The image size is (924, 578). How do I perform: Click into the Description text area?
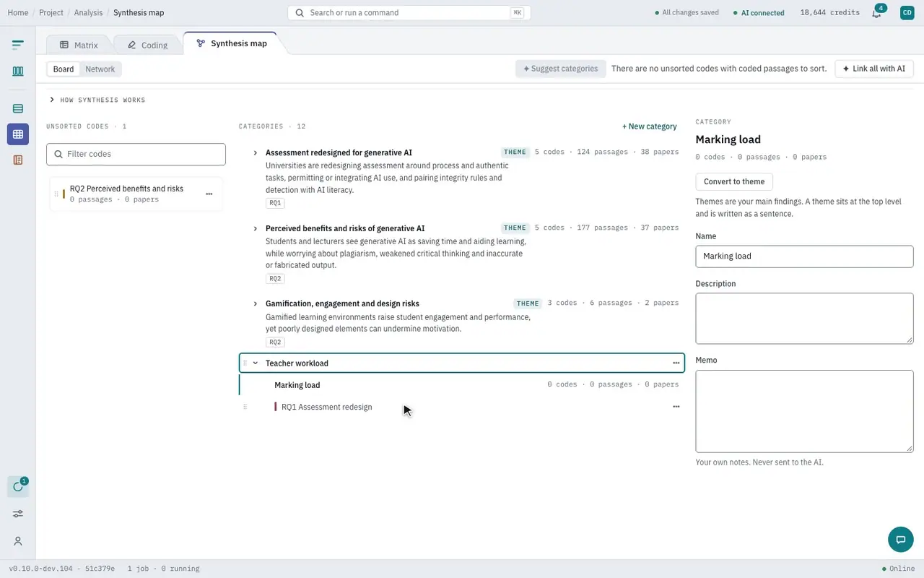coord(804,319)
